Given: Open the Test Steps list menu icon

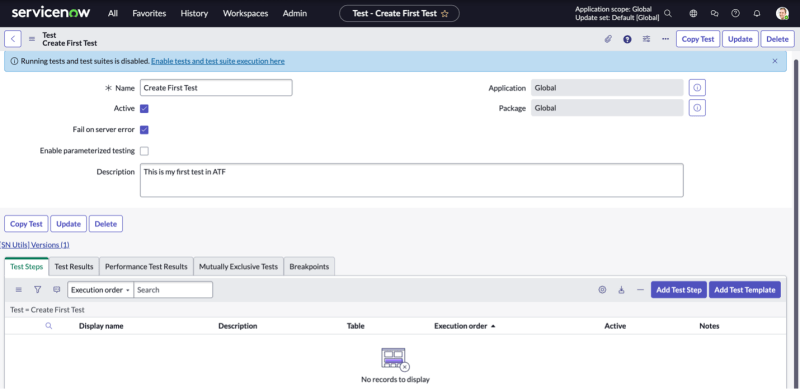Looking at the screenshot, I should (19, 290).
